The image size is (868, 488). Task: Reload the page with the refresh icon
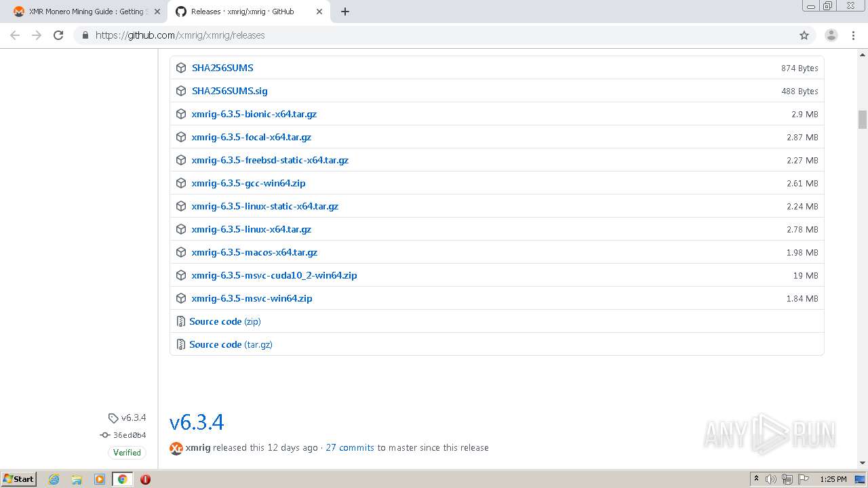[x=58, y=35]
